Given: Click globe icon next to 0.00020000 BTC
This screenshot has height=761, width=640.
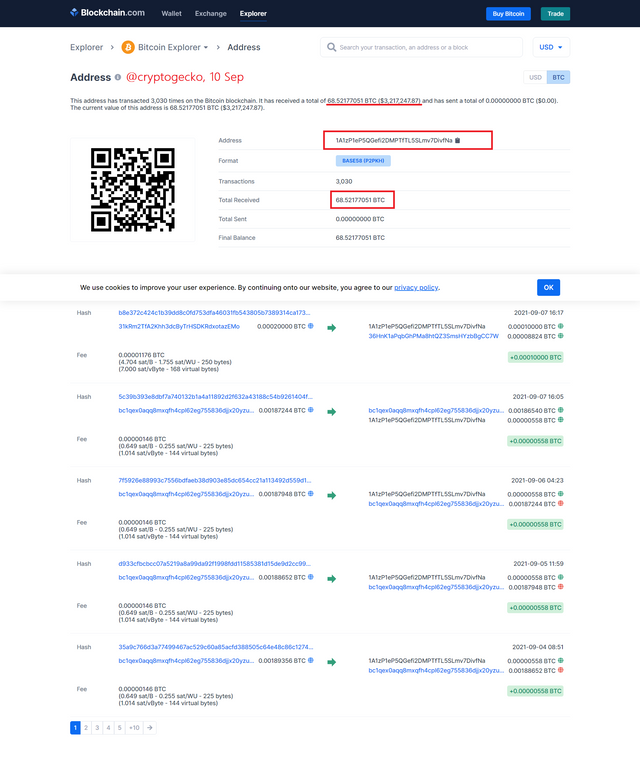Looking at the screenshot, I should [x=311, y=326].
